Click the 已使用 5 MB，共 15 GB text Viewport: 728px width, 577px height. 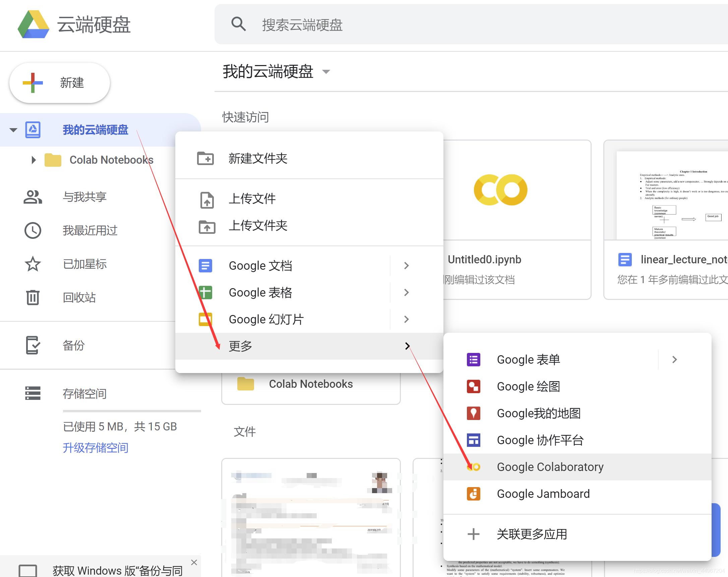(120, 427)
